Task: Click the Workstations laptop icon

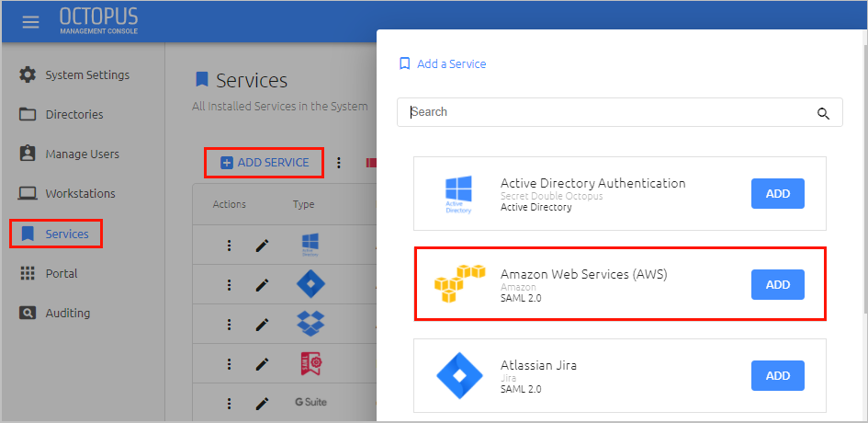Action: click(28, 193)
